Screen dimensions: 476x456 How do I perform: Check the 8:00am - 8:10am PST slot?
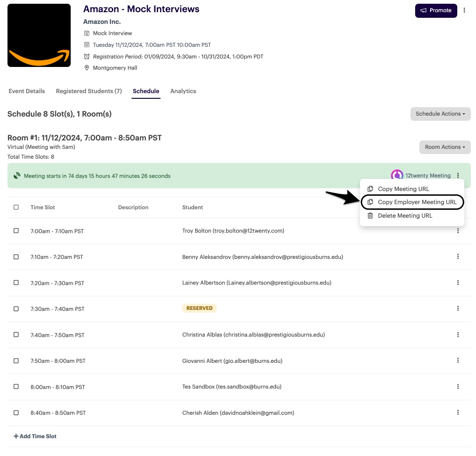click(16, 387)
